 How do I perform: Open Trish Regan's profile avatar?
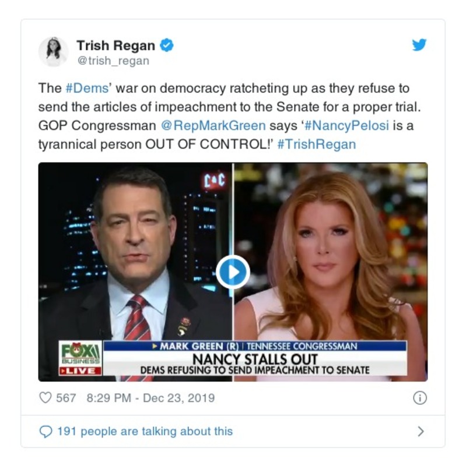(x=53, y=52)
